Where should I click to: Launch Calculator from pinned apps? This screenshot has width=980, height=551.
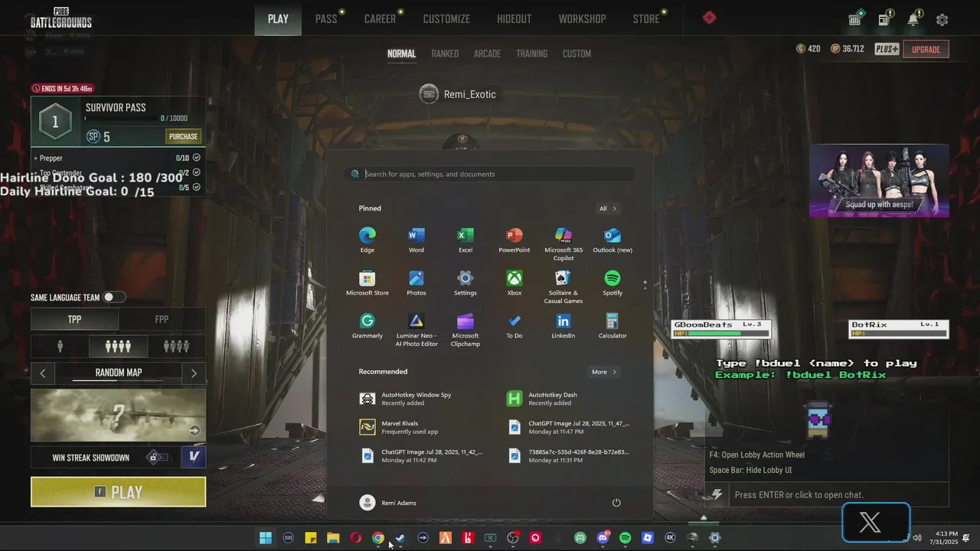pyautogui.click(x=612, y=325)
